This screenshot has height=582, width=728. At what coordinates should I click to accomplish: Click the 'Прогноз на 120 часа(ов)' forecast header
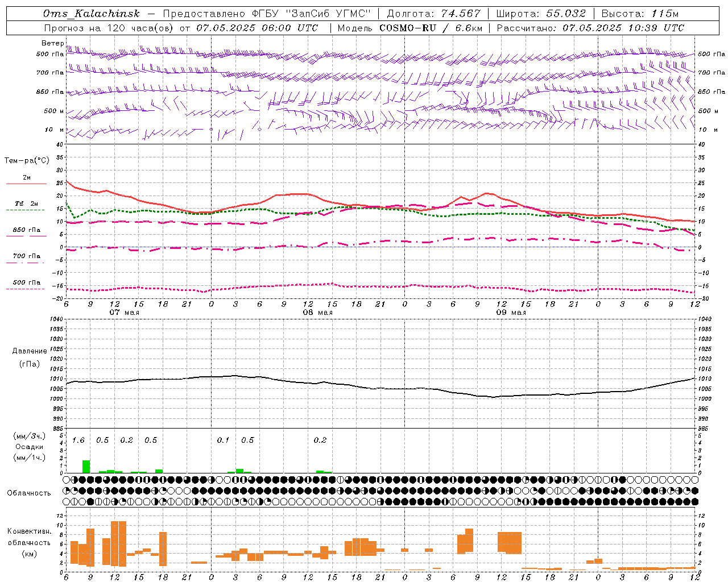[109, 28]
